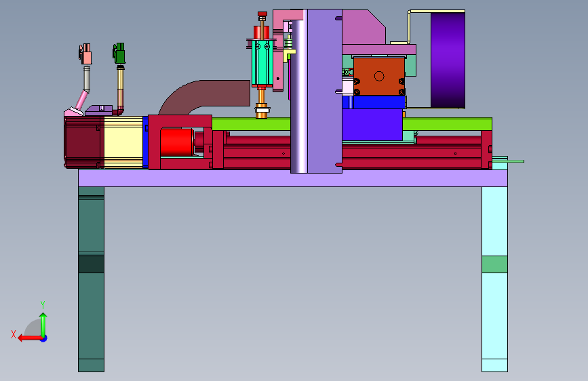The image size is (588, 381).
Task: Click the dark maroon motor end cap
Action: (83, 142)
